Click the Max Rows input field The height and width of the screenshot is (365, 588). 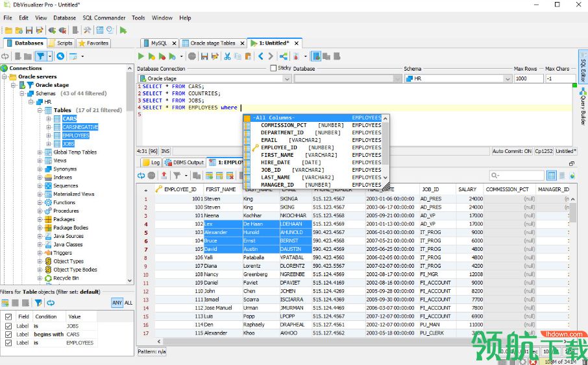point(528,78)
